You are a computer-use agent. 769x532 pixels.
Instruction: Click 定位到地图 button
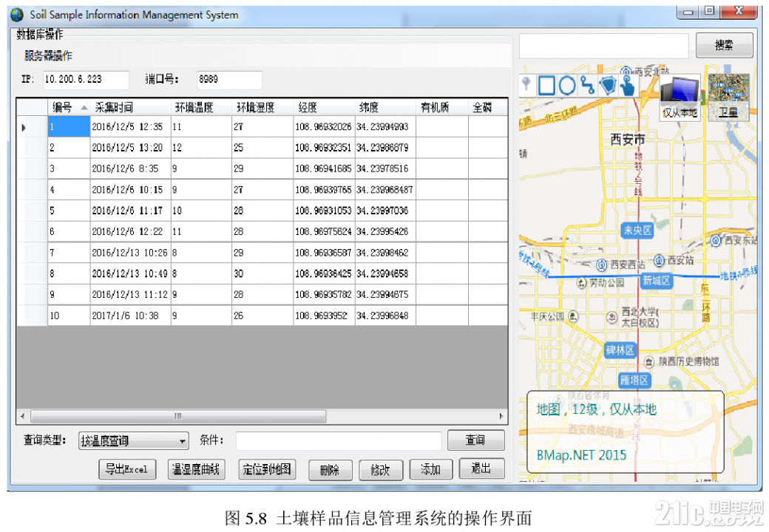(267, 469)
